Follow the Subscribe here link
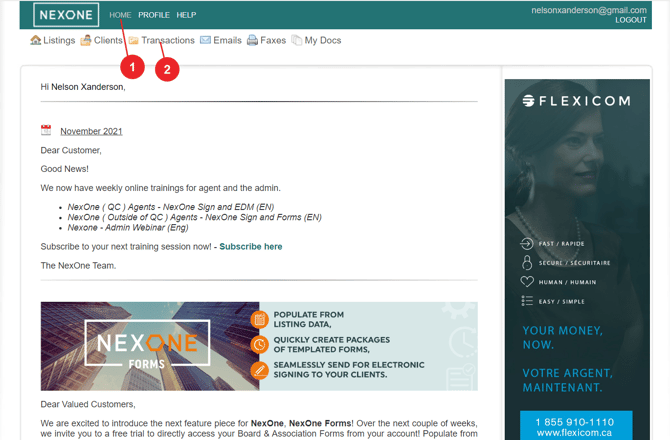The image size is (670, 440). click(x=251, y=246)
